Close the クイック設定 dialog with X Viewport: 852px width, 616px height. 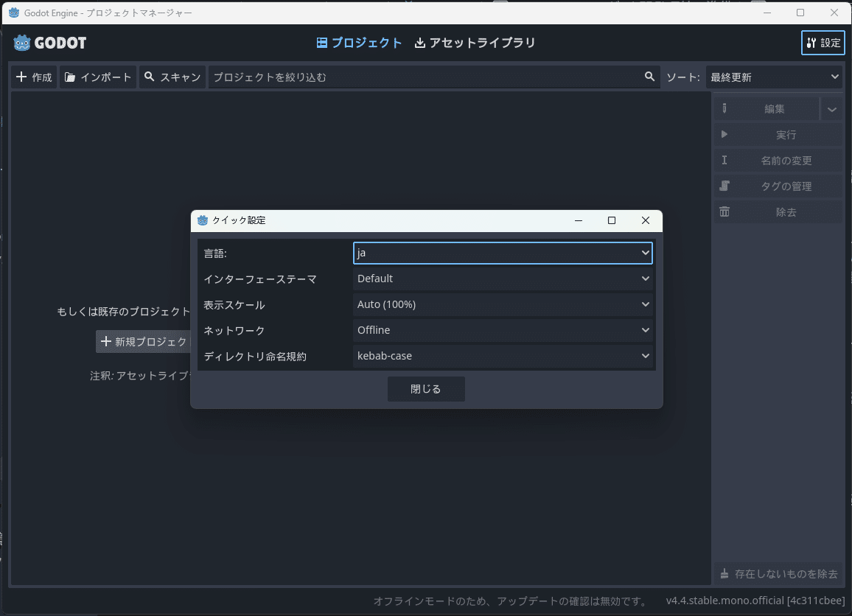(x=645, y=220)
